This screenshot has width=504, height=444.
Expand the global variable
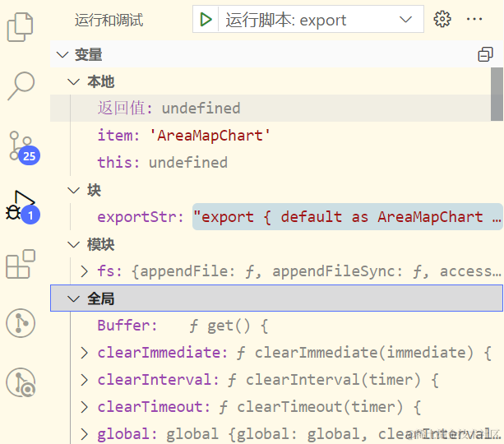[84, 434]
